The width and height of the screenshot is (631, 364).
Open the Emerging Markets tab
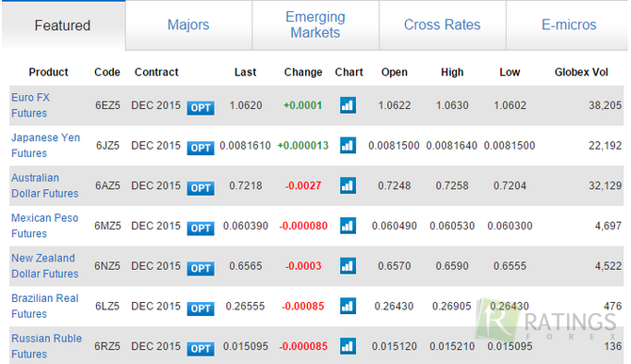(x=315, y=24)
